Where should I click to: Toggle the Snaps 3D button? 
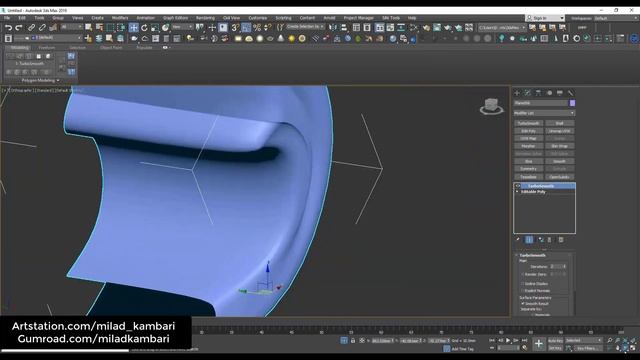click(x=235, y=28)
